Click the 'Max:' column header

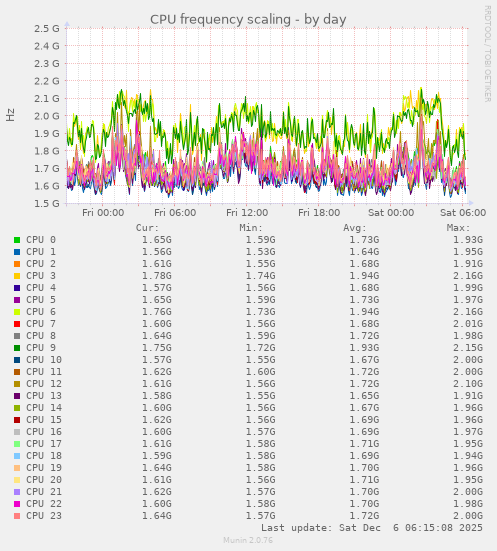[458, 228]
